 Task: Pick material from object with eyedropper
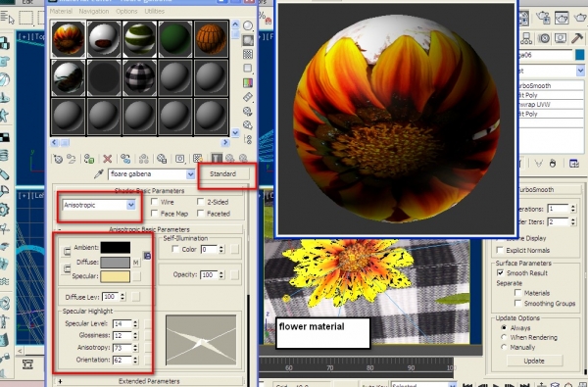click(x=98, y=174)
